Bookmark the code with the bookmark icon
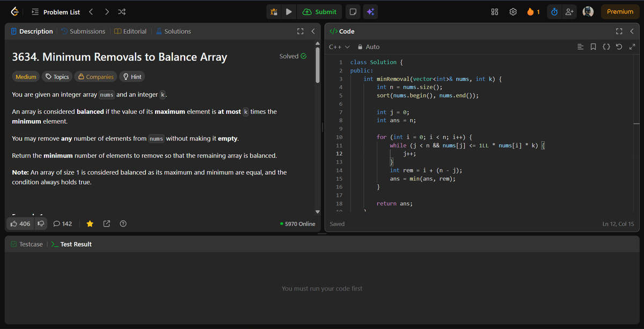The height and width of the screenshot is (329, 644). [x=593, y=47]
